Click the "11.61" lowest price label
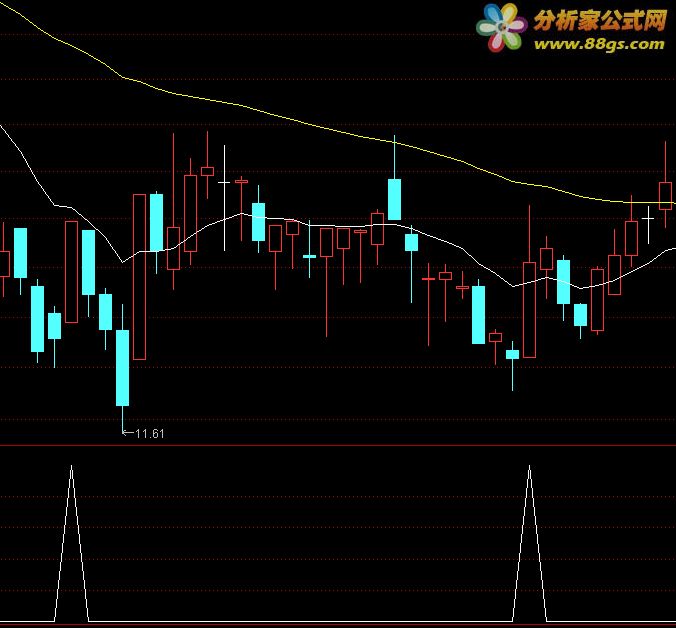This screenshot has width=676, height=628. tap(150, 433)
